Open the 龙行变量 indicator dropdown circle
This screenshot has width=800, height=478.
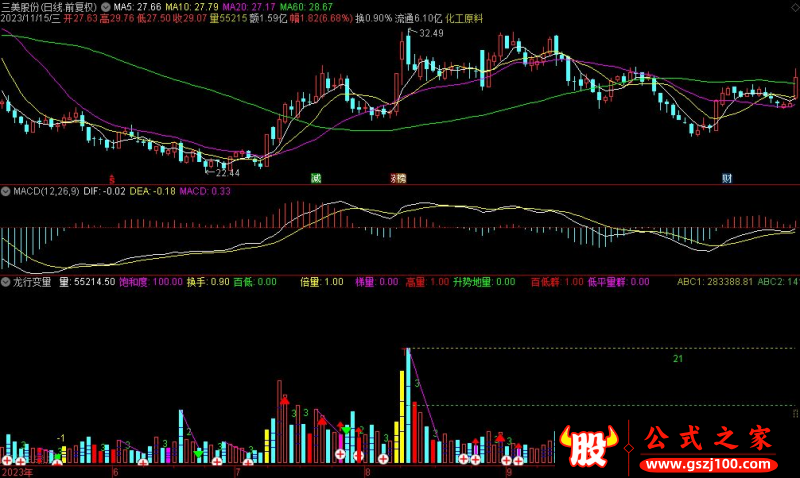tap(6, 282)
